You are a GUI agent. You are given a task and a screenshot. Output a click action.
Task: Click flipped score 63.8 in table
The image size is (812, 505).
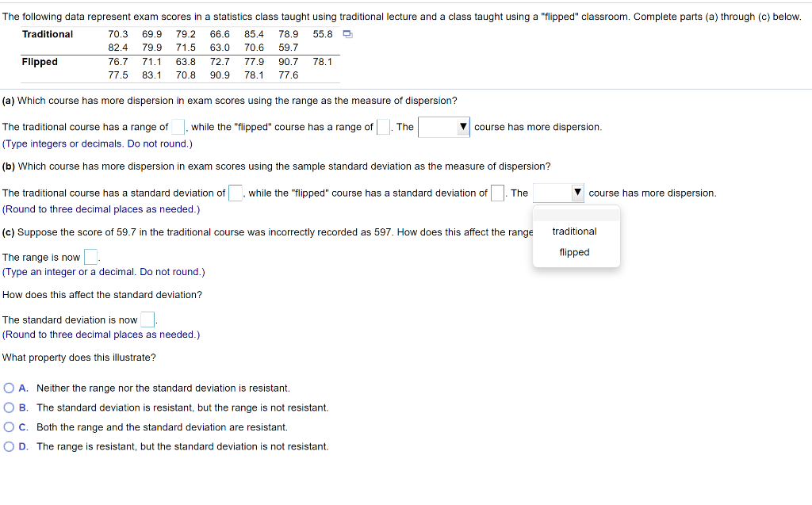pos(186,62)
